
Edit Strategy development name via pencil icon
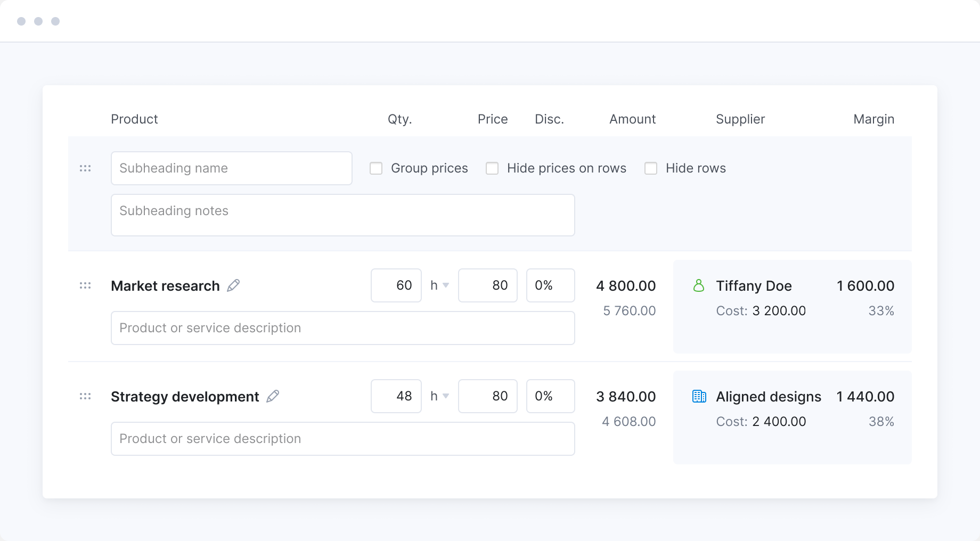pyautogui.click(x=273, y=396)
